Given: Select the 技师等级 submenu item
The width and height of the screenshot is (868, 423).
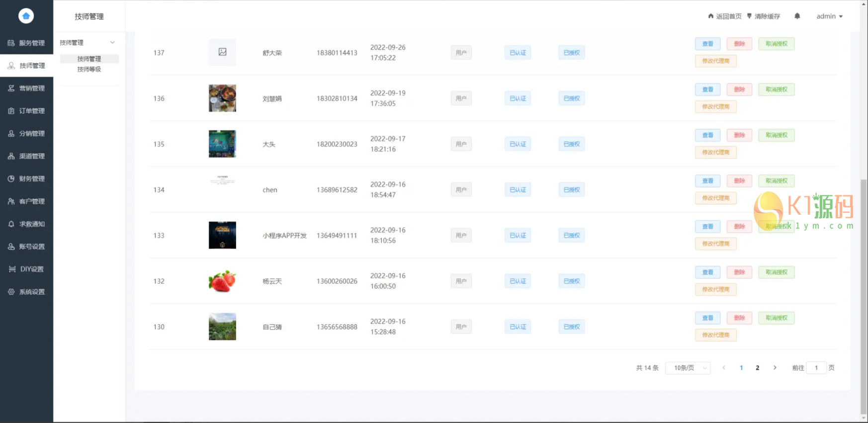Looking at the screenshot, I should [x=89, y=69].
